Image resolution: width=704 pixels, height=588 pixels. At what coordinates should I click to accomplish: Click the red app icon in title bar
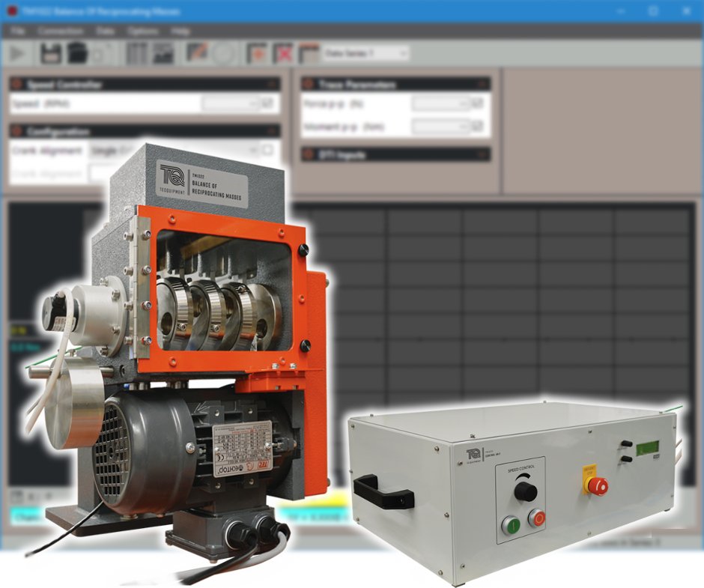pyautogui.click(x=12, y=10)
